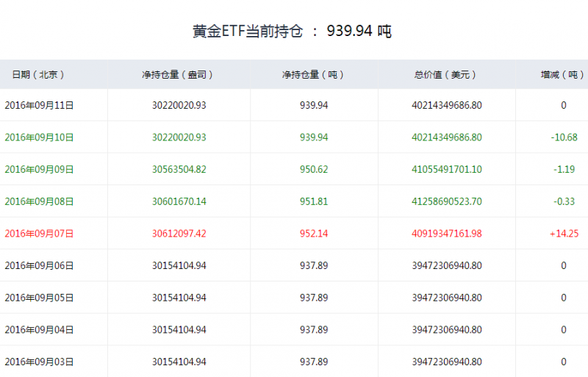Select the date cell 2016年09月10日
Screen dimensions: 588x377
39,137
